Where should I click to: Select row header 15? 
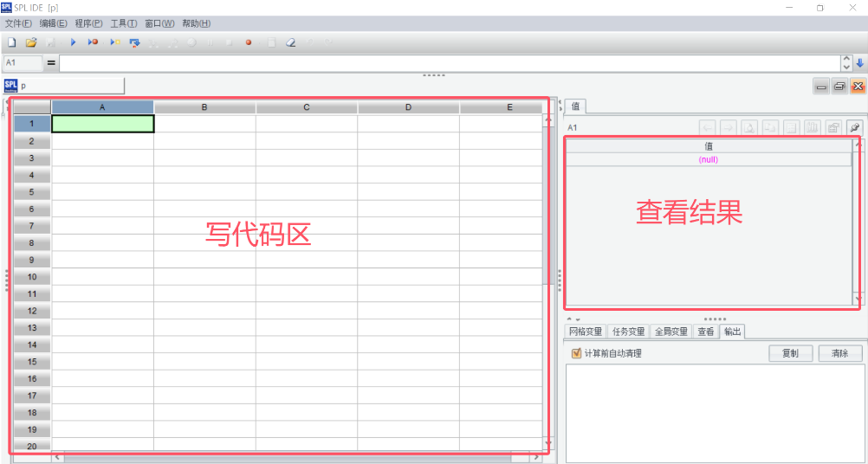point(31,362)
